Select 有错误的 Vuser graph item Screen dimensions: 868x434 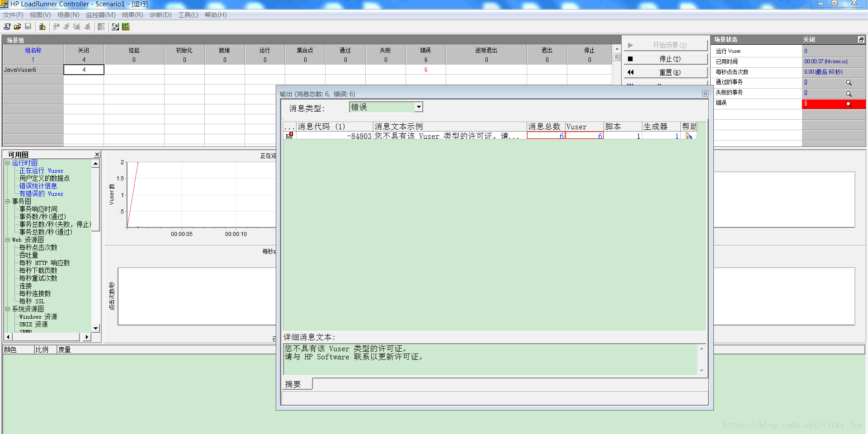point(41,193)
